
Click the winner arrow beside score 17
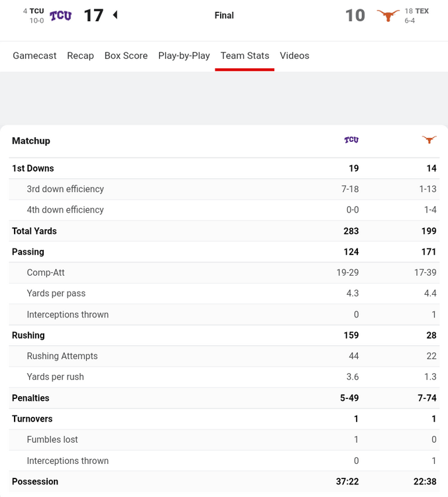point(115,15)
